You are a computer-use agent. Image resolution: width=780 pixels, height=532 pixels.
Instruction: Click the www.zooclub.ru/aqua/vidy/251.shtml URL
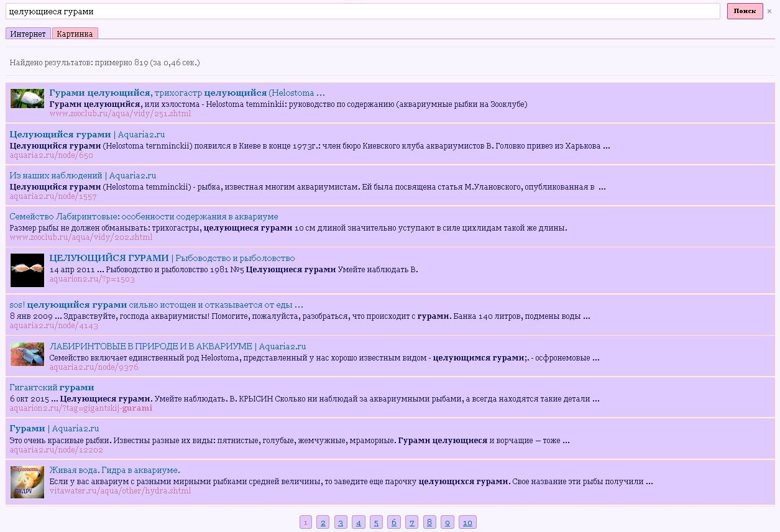point(120,114)
